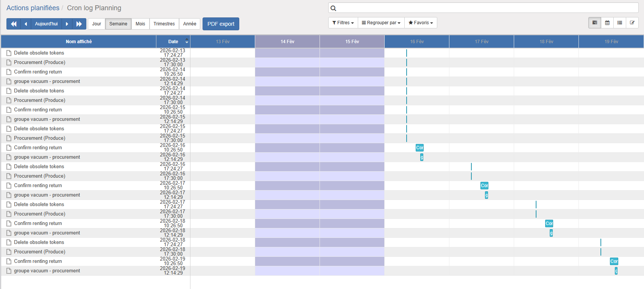The width and height of the screenshot is (644, 289).
Task: Select the Trimestres time scale
Action: point(164,24)
